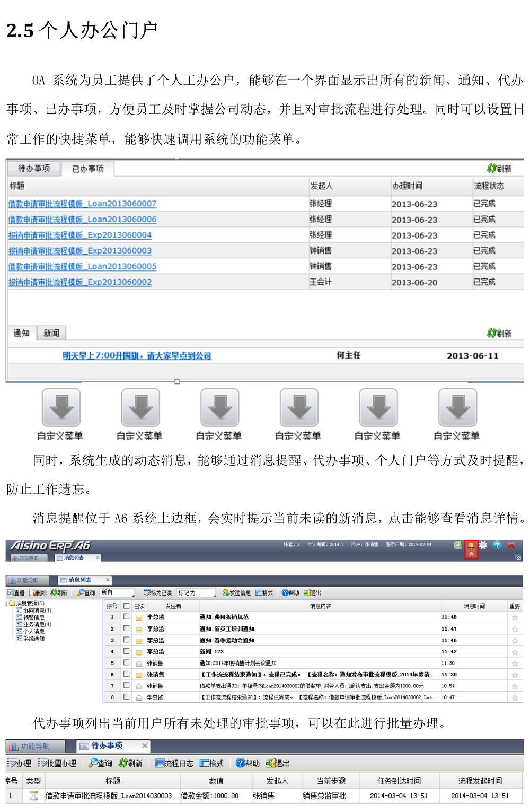Select the 新闻 tab
This screenshot has height=812, width=530.
[51, 333]
